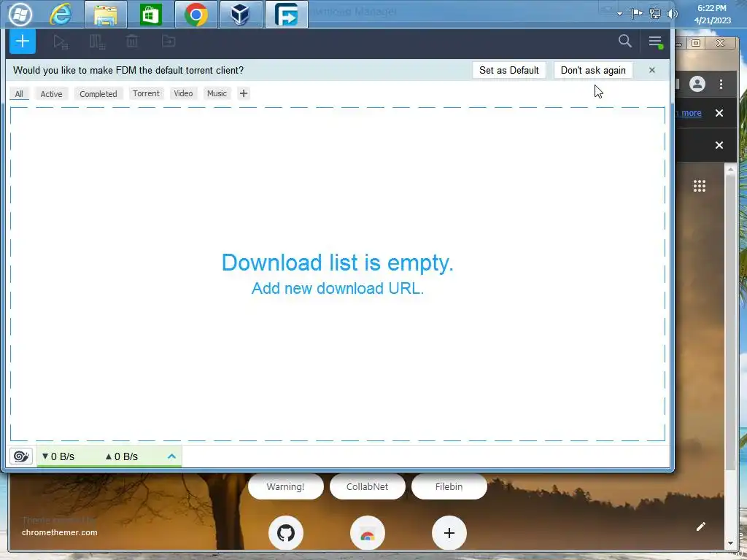Dismiss the default torrent client prompt
The height and width of the screenshot is (560, 747).
tap(652, 70)
